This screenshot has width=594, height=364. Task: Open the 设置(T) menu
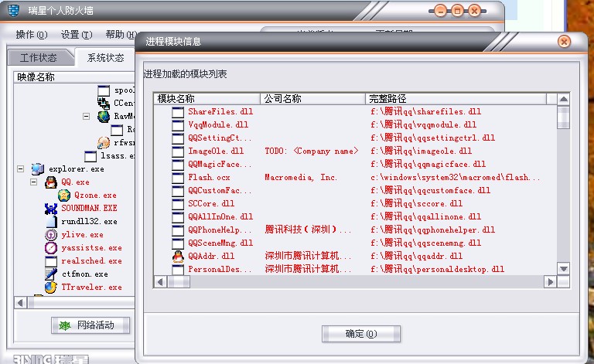pos(77,35)
